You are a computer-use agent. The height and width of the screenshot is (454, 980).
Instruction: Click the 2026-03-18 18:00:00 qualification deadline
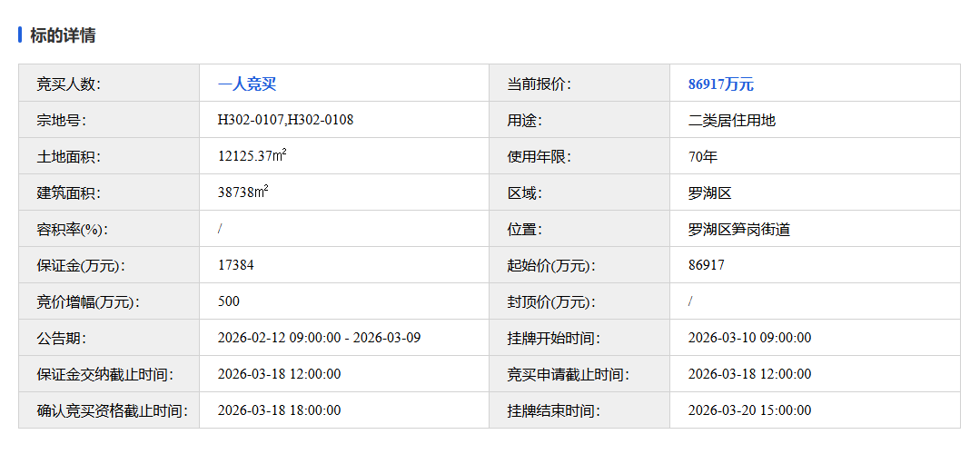[x=279, y=410]
